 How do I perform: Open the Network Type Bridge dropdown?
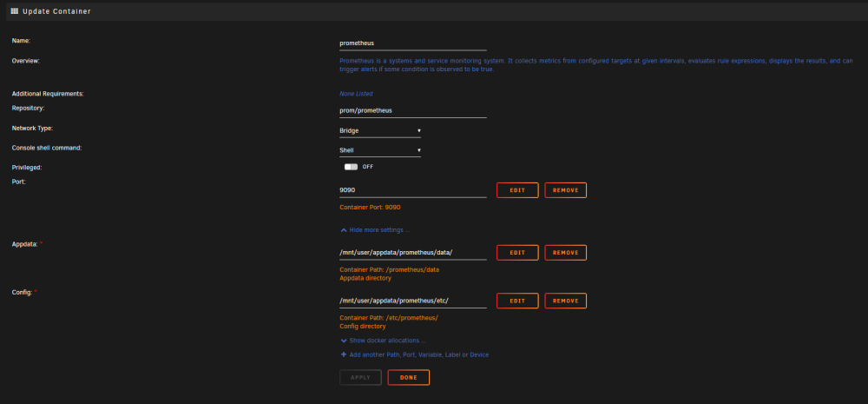tap(380, 131)
